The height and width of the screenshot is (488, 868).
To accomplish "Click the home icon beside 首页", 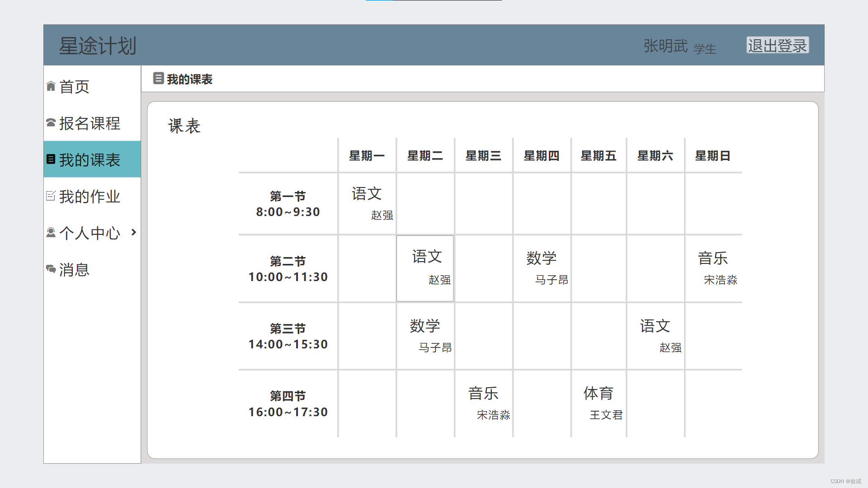I will [51, 86].
